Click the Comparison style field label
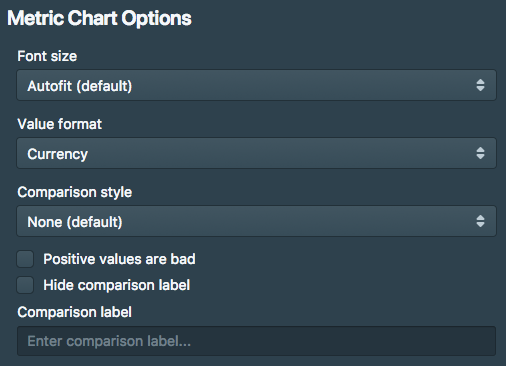Image resolution: width=506 pixels, height=366 pixels. (75, 192)
